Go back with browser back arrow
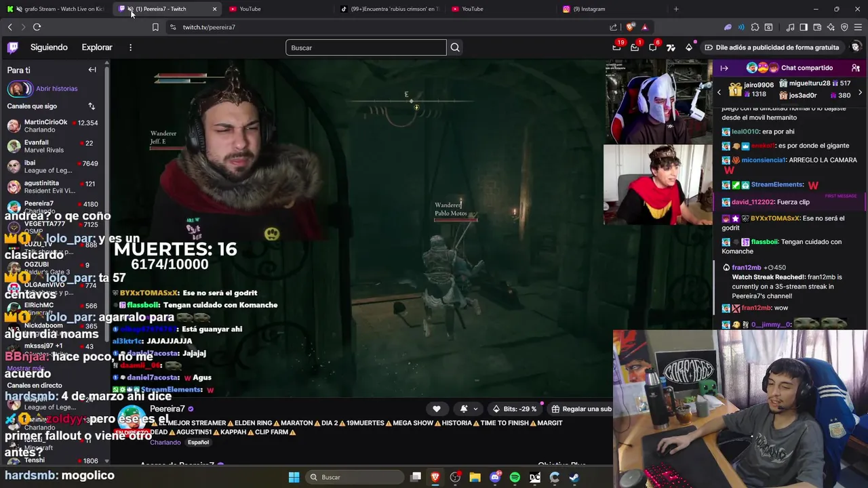The width and height of the screenshot is (868, 488). tap(9, 27)
